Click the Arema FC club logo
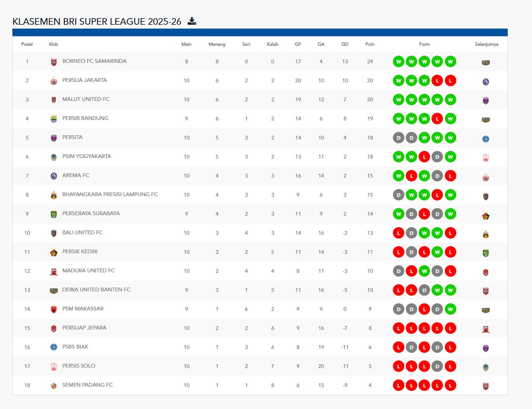532x409 pixels. [x=53, y=176]
